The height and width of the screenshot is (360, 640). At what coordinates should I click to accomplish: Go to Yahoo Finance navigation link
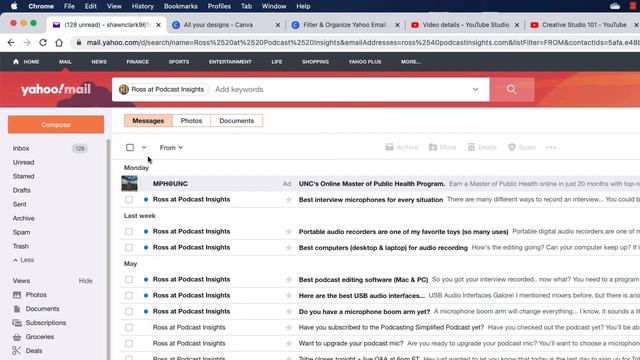coord(138,62)
